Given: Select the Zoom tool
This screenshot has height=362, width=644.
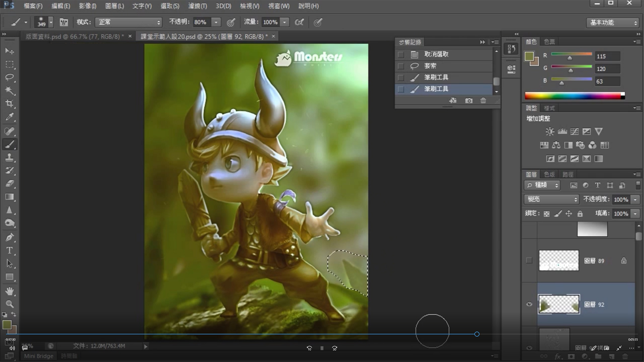Looking at the screenshot, I should pyautogui.click(x=9, y=304).
